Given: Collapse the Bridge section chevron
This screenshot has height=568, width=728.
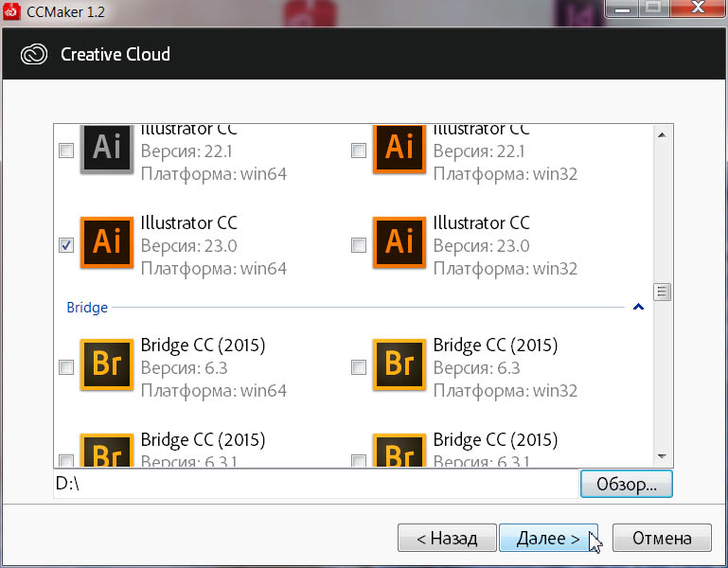Looking at the screenshot, I should tap(638, 307).
